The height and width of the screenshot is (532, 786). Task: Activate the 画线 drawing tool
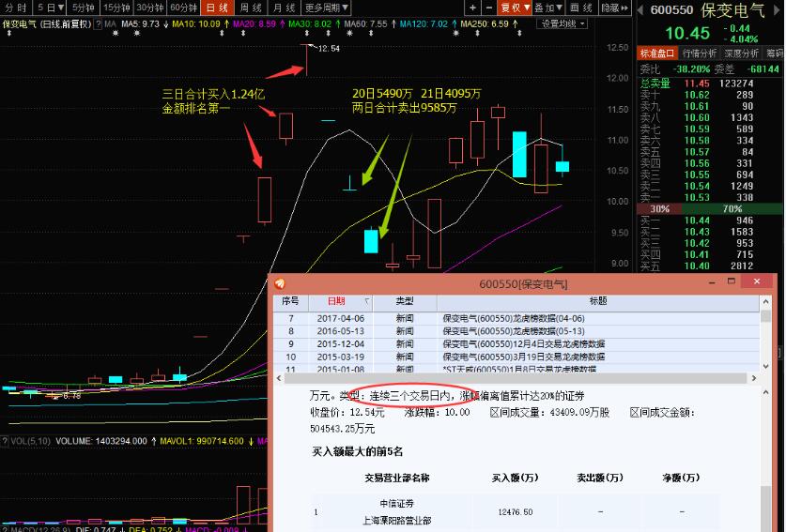click(x=581, y=8)
